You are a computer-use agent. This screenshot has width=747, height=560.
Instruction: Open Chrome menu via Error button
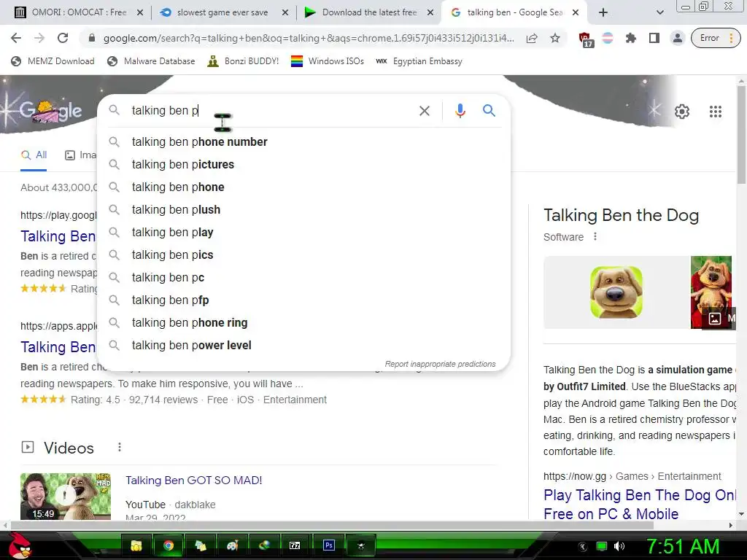[716, 38]
